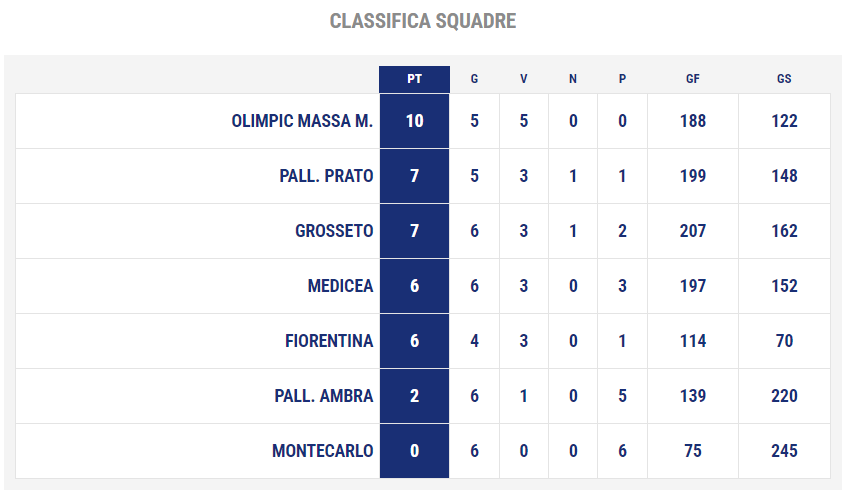Click Fiorentina's 114 GF value
This screenshot has width=847, height=493.
tap(693, 341)
